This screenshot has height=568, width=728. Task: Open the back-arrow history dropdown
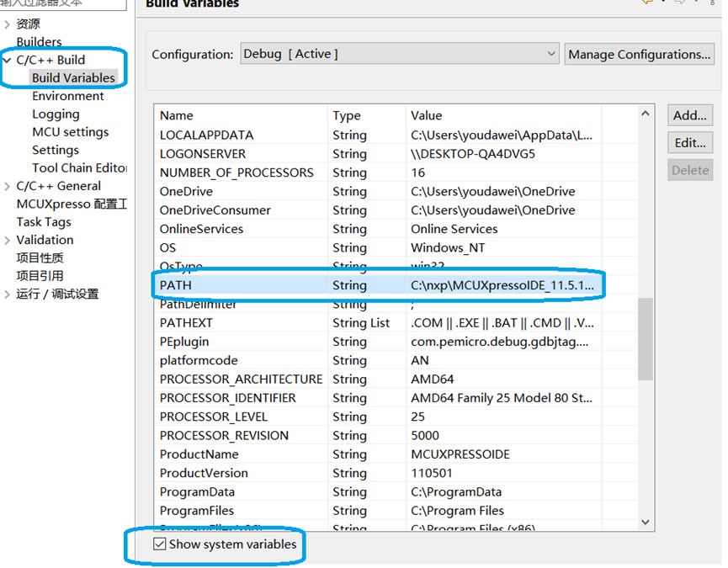663,3
